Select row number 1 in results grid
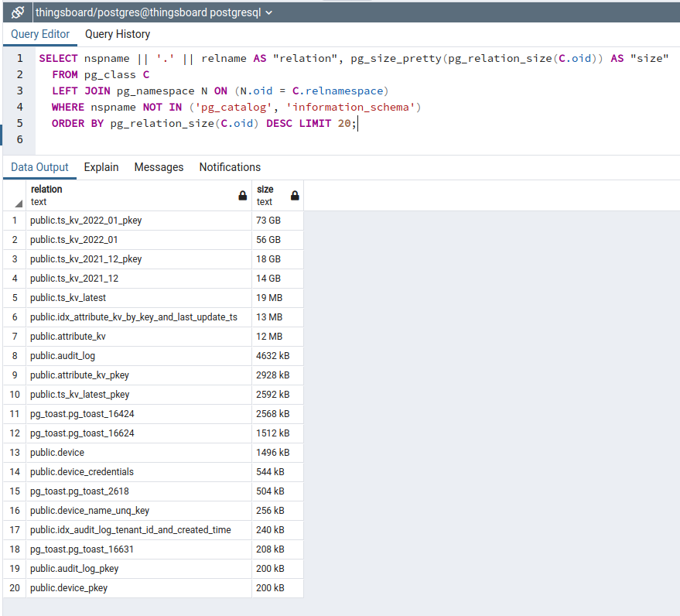This screenshot has height=616, width=680. click(14, 221)
